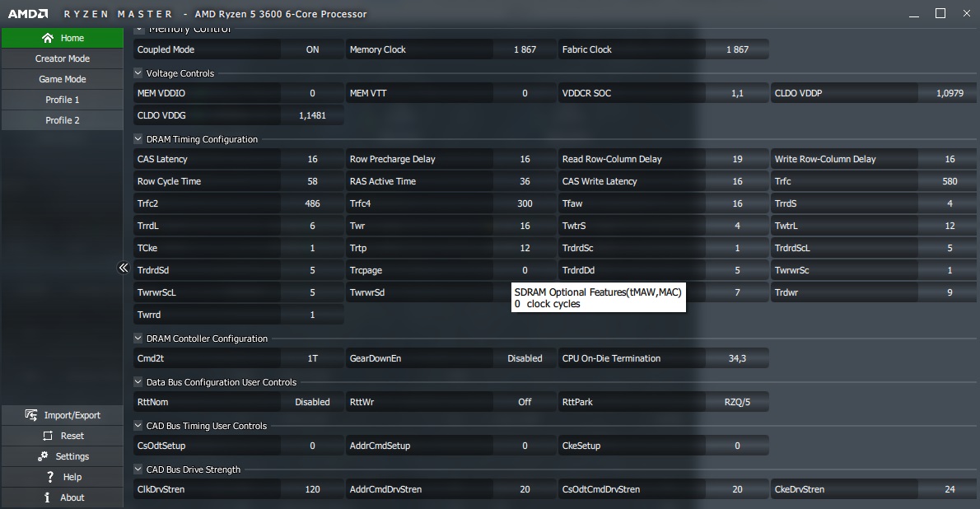
Task: Click the GearDownEn Disabled value
Action: (x=525, y=358)
